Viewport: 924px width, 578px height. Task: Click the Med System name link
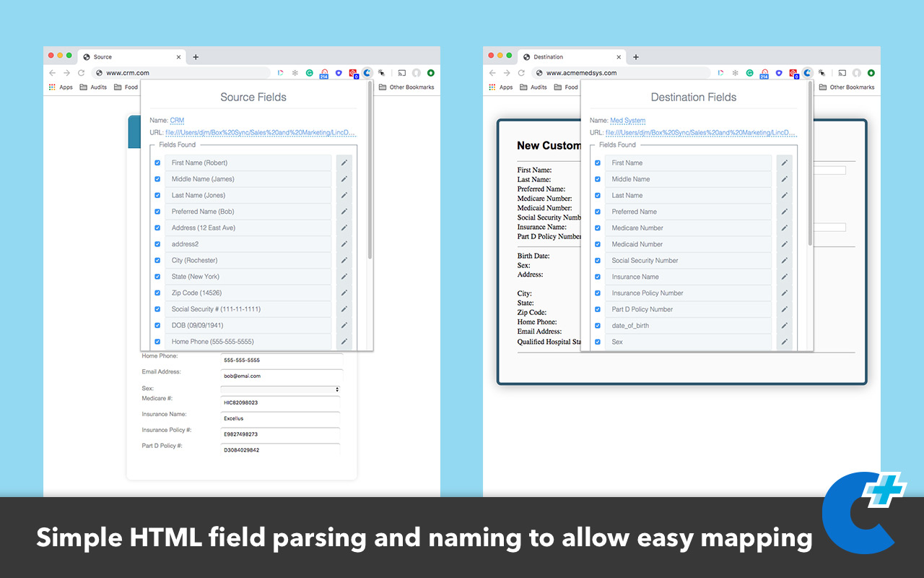[x=627, y=121]
